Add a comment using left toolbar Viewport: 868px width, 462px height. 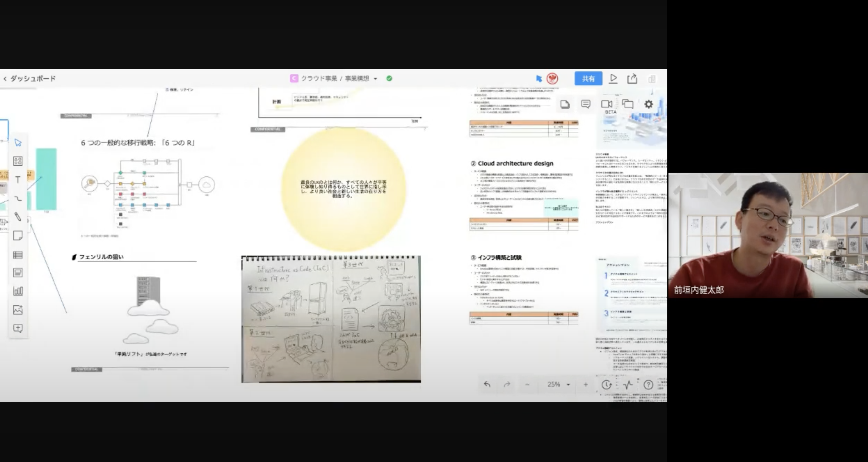pos(18,328)
